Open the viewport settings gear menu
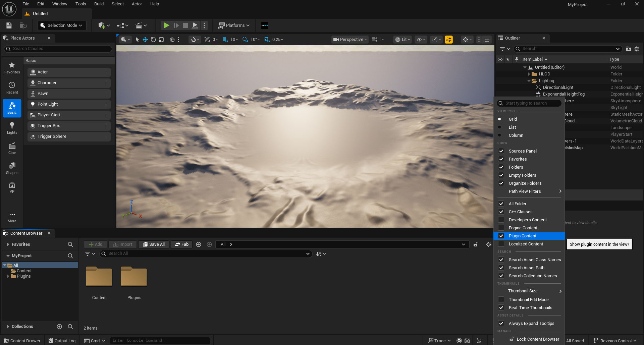 click(466, 39)
